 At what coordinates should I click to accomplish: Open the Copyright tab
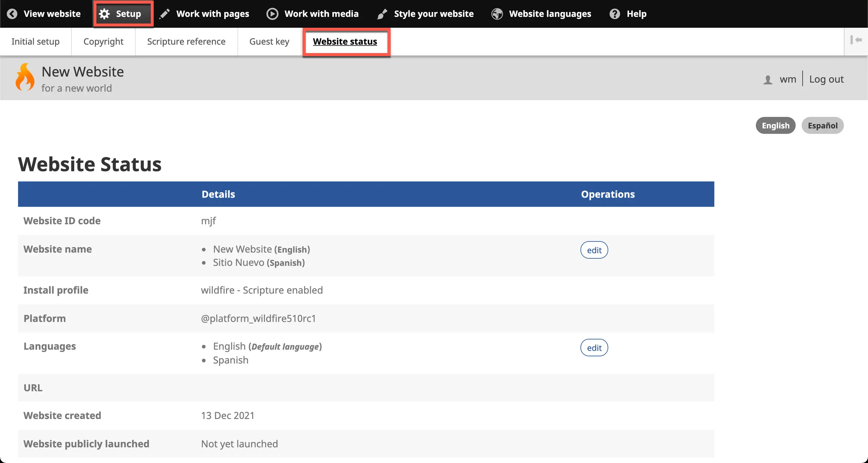point(103,41)
